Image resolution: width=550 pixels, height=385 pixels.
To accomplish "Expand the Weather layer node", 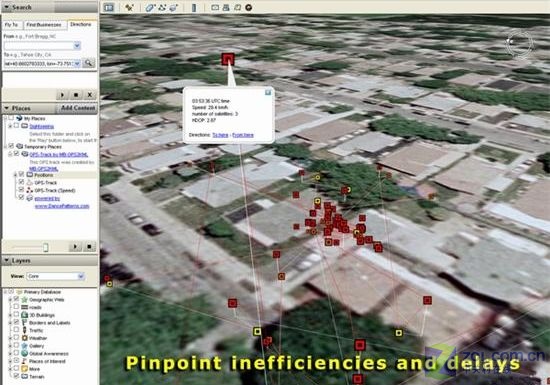I will [10, 338].
